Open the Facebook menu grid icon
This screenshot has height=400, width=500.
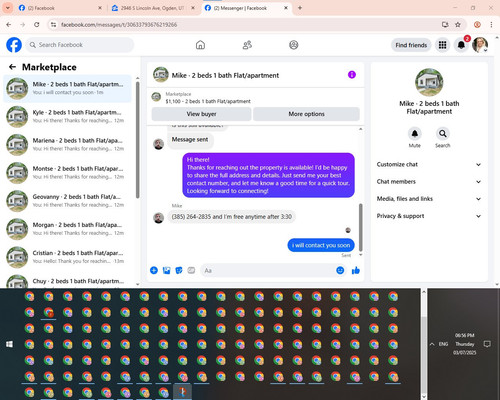pos(442,45)
